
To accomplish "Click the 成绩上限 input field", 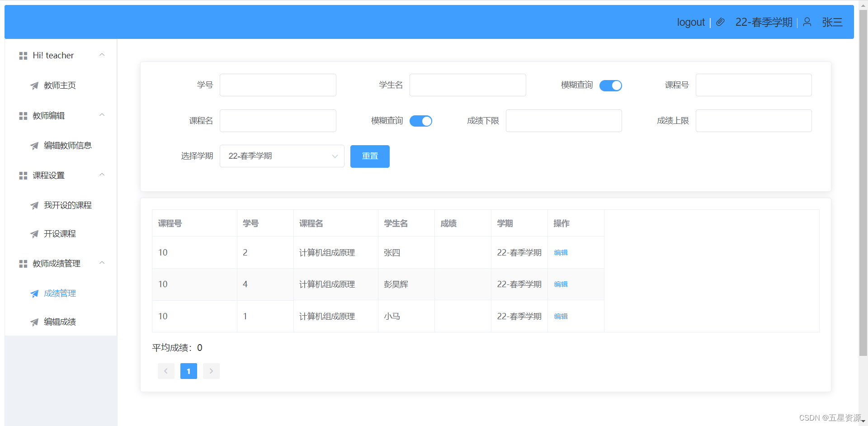I will click(754, 121).
